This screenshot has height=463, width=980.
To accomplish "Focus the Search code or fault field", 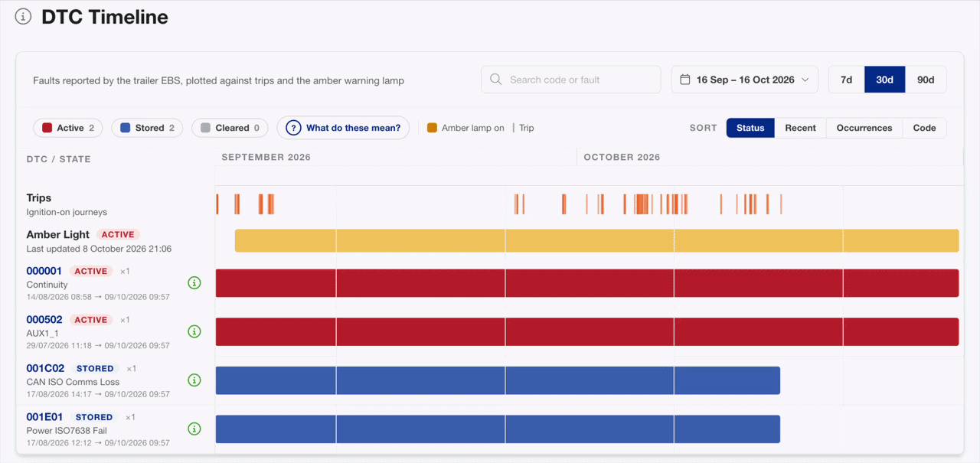I will point(571,80).
